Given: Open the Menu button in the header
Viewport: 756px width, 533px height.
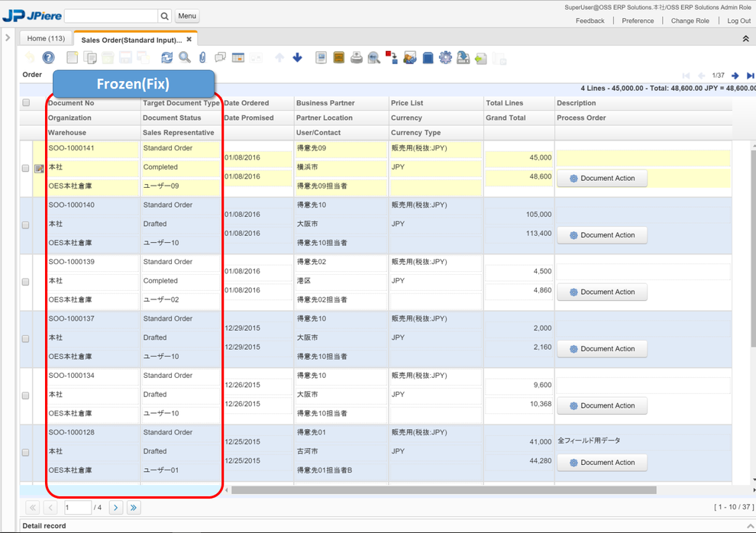Looking at the screenshot, I should (x=187, y=16).
